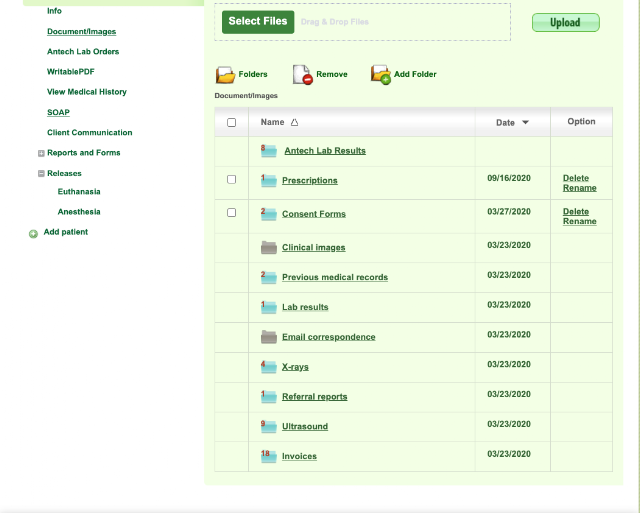Image resolution: width=640 pixels, height=513 pixels.
Task: Click the gray Clinical images folder icon
Action: [269, 247]
